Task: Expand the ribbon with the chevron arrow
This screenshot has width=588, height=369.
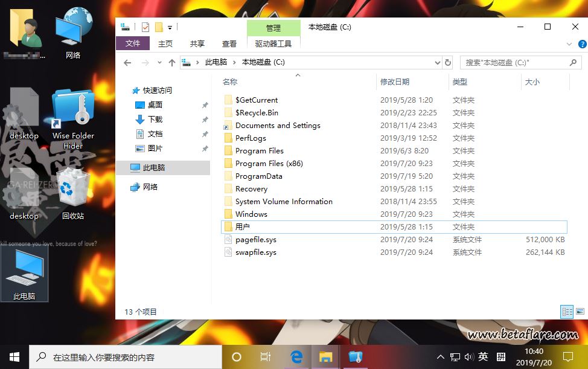Action: point(569,44)
